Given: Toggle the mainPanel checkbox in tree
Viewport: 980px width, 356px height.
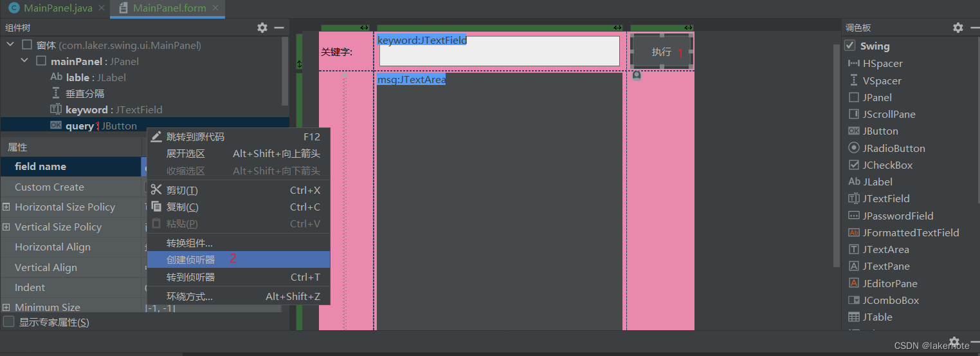Looking at the screenshot, I should coord(41,61).
